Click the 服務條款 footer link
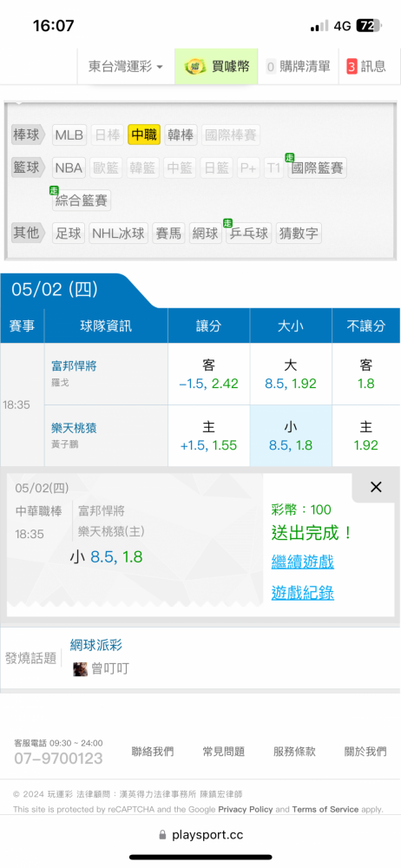The image size is (401, 868). 294,752
